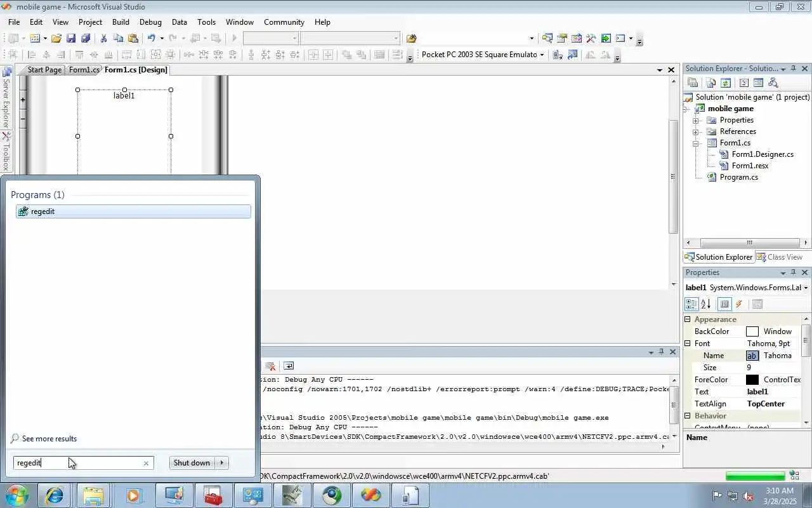The width and height of the screenshot is (812, 508).
Task: Click Refresh in Solution Explorer toolbar
Action: [x=726, y=83]
